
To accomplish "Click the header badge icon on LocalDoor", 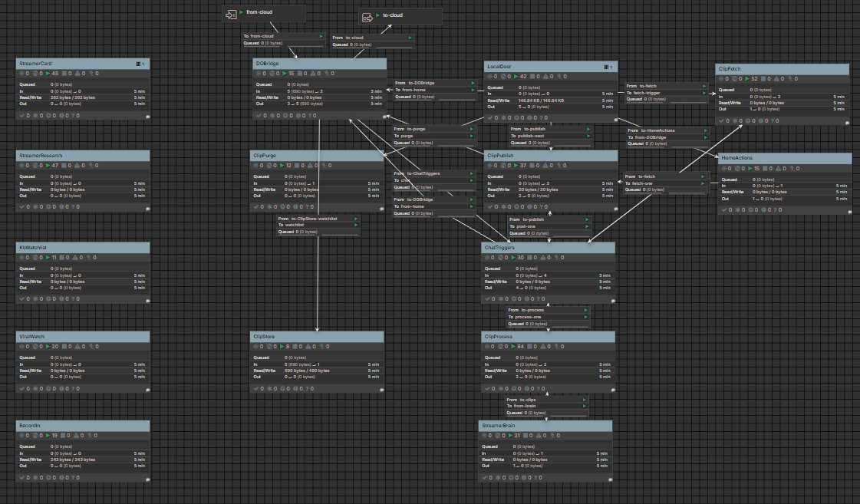I will coord(607,67).
